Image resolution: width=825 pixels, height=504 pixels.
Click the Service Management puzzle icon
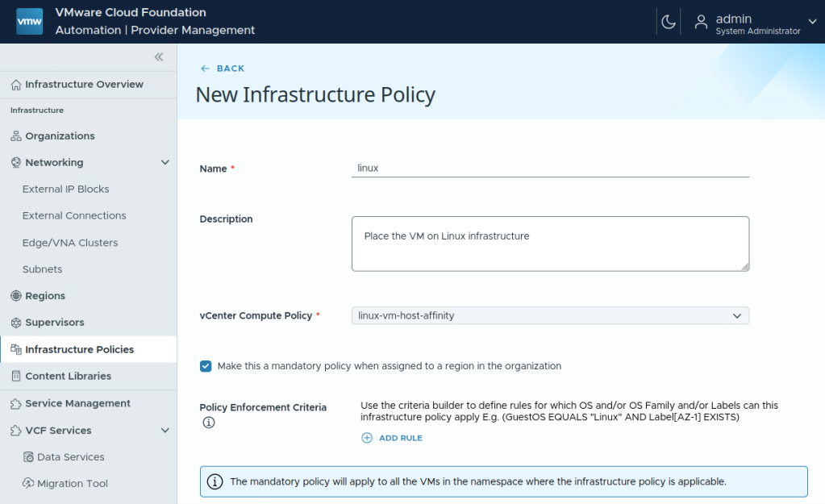pyautogui.click(x=16, y=403)
